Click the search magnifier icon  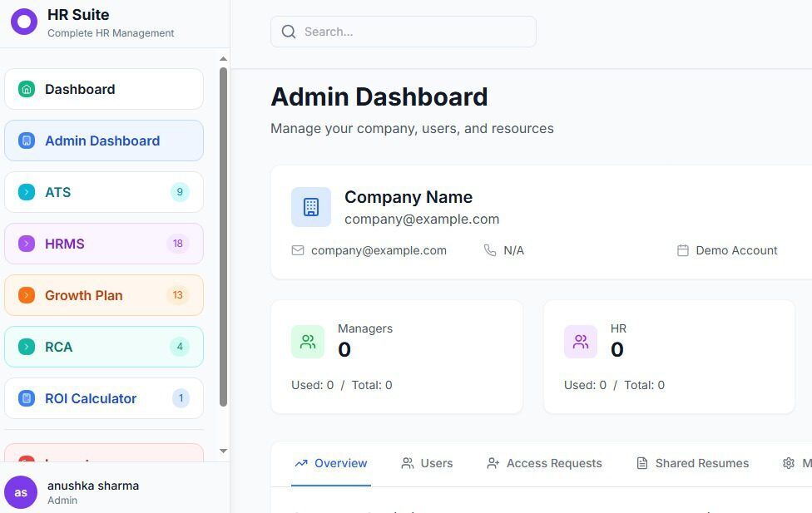289,32
